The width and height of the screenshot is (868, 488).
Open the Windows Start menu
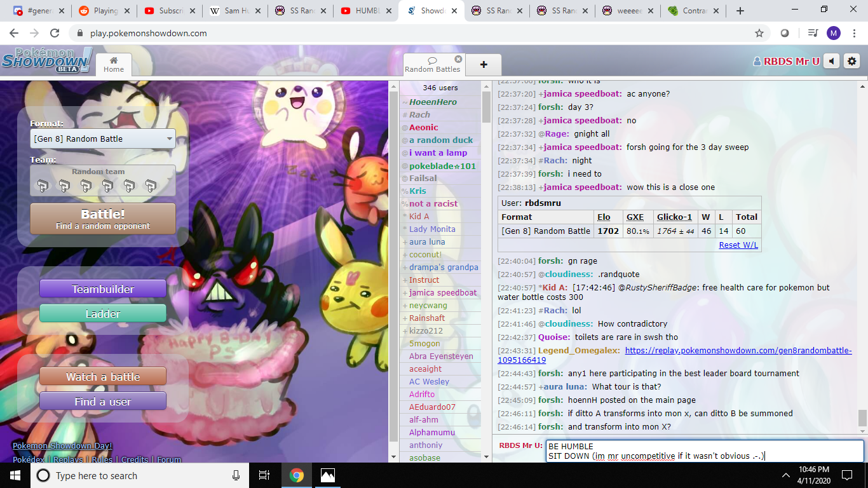coord(15,475)
